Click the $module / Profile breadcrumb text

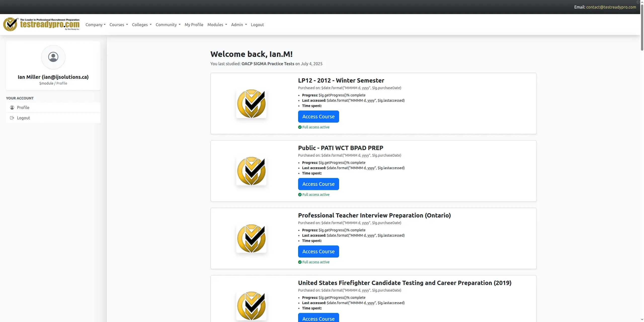tap(53, 83)
